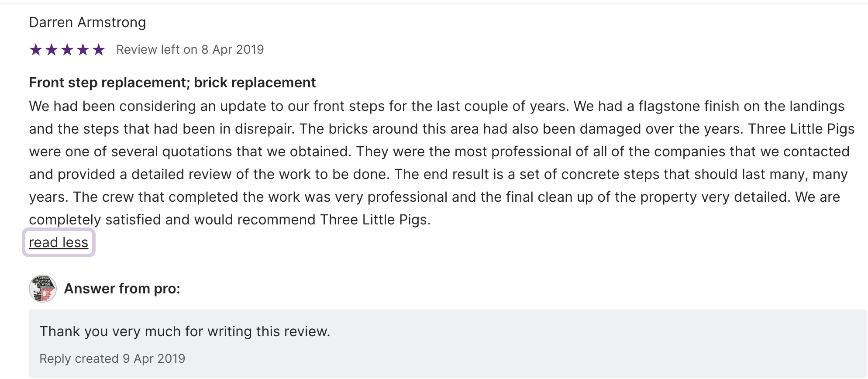
Task: Click the second purple rating star
Action: pyautogui.click(x=52, y=50)
